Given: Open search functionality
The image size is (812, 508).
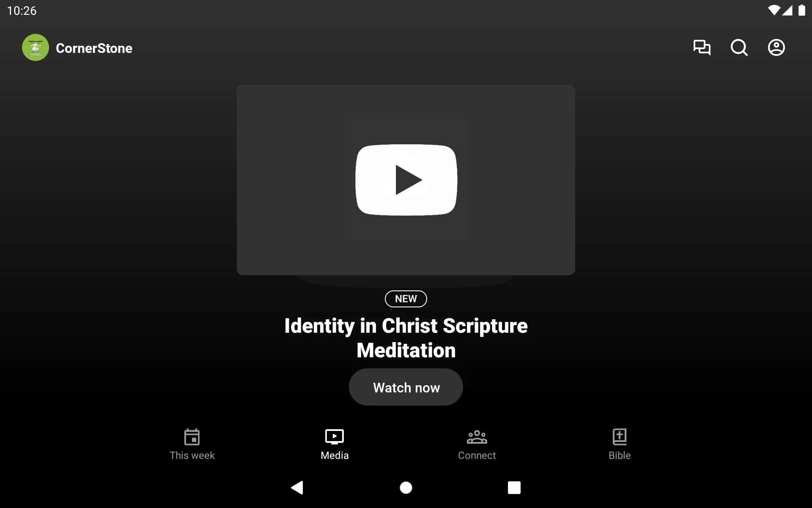Looking at the screenshot, I should 739,47.
